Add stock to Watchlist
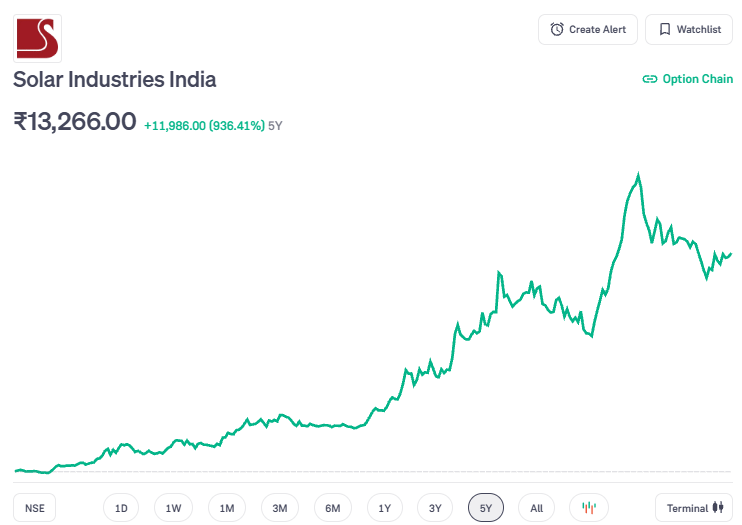The width and height of the screenshot is (742, 525). 689,29
